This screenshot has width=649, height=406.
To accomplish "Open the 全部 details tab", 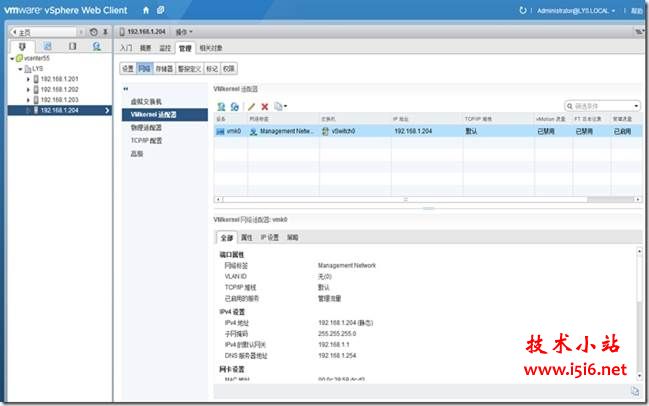I will 226,238.
